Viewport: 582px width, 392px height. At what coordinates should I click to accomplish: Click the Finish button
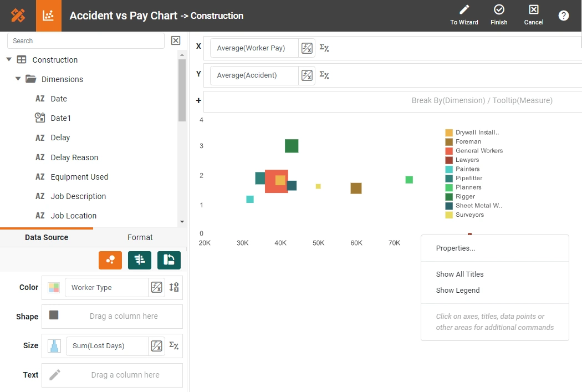(499, 15)
